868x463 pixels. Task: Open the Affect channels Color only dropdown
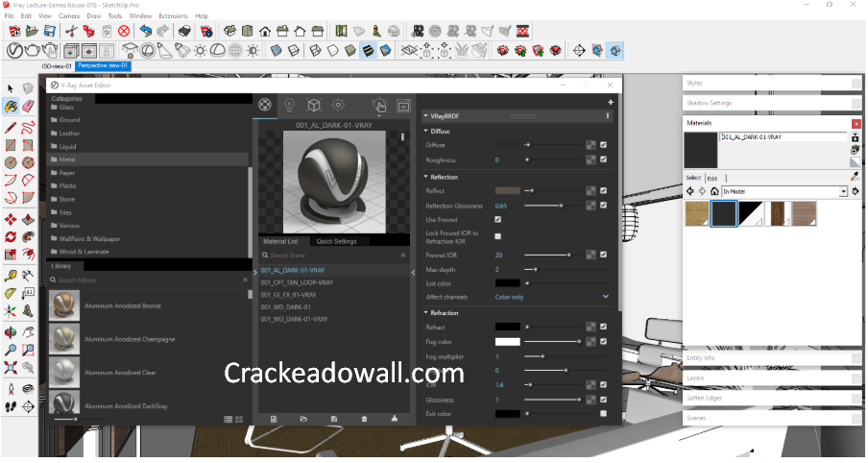click(552, 298)
